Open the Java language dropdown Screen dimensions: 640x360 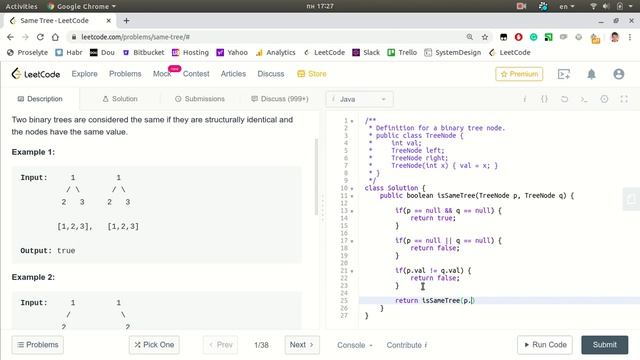coord(359,99)
